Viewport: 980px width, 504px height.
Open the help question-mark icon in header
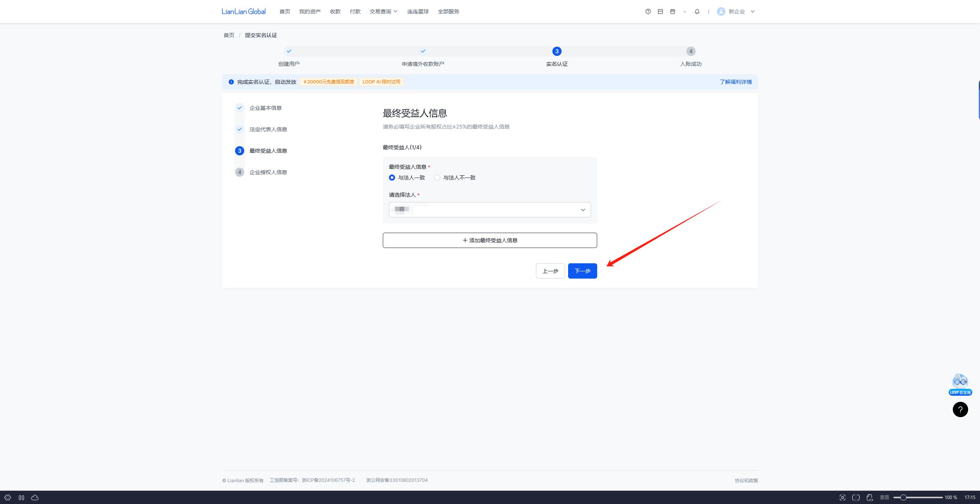tap(648, 11)
